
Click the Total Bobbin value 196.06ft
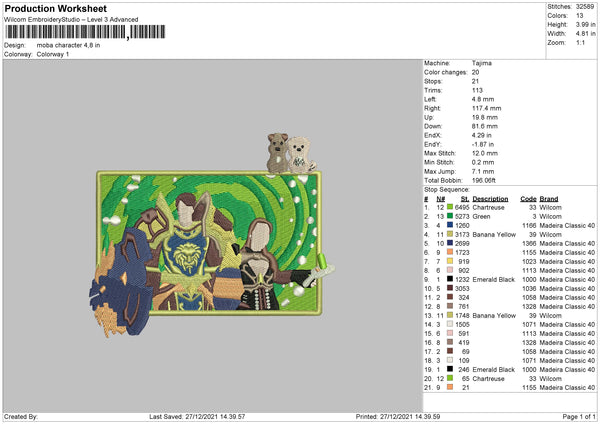[484, 180]
